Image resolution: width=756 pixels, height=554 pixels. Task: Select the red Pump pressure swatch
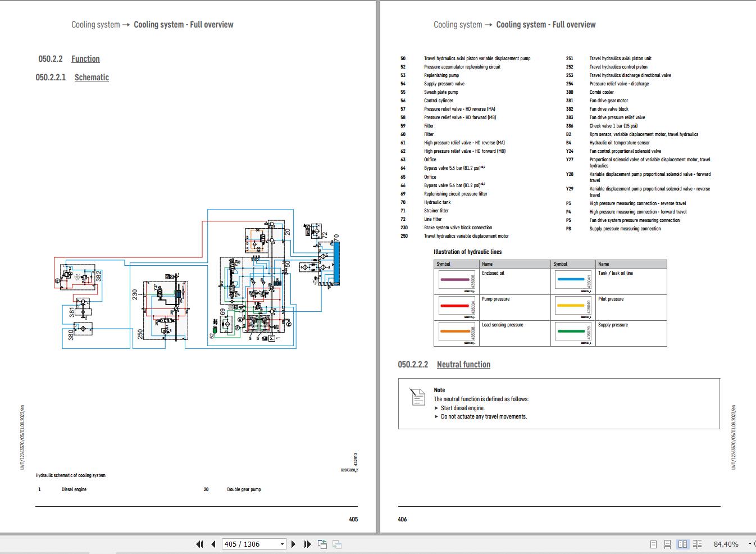pos(456,306)
